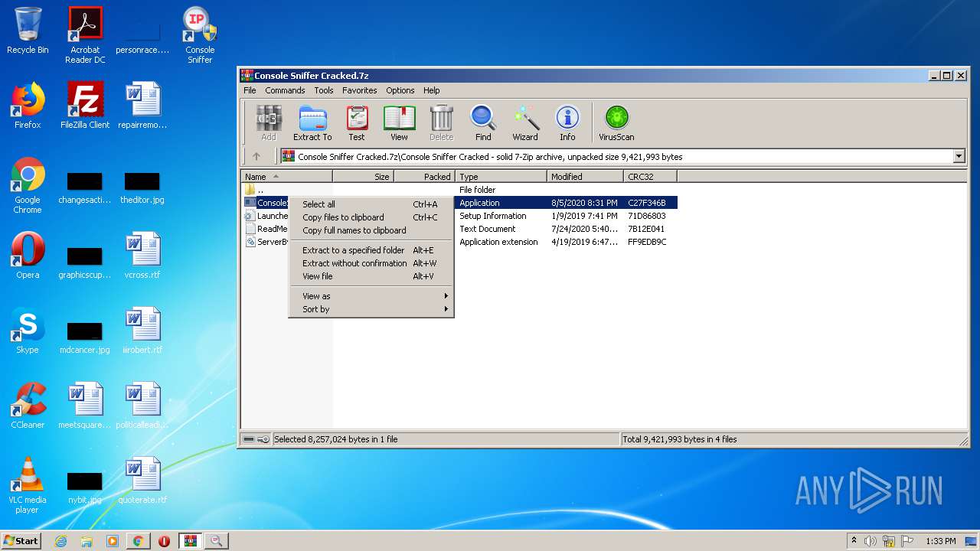The width and height of the screenshot is (980, 551).
Task: Launch CCleaner from desktop
Action: pos(28,406)
